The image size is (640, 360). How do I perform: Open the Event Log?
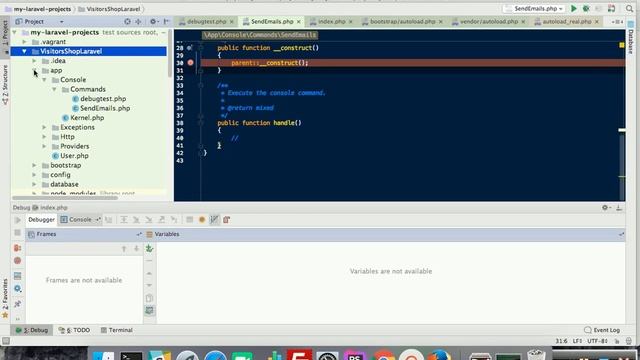(602, 330)
